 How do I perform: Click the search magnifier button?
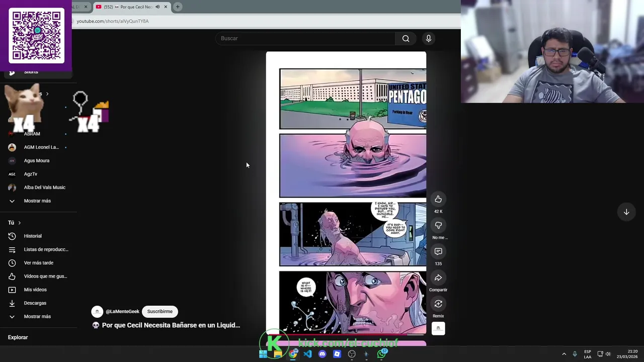tap(406, 38)
